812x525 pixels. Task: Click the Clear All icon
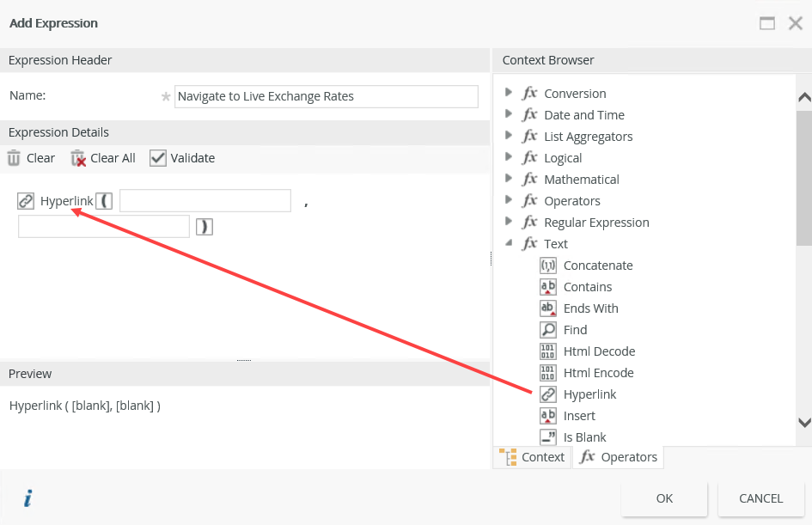[x=78, y=158]
